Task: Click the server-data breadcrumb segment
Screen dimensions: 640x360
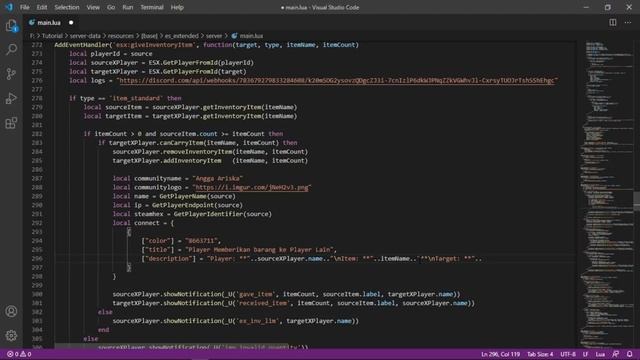Action: pyautogui.click(x=85, y=36)
